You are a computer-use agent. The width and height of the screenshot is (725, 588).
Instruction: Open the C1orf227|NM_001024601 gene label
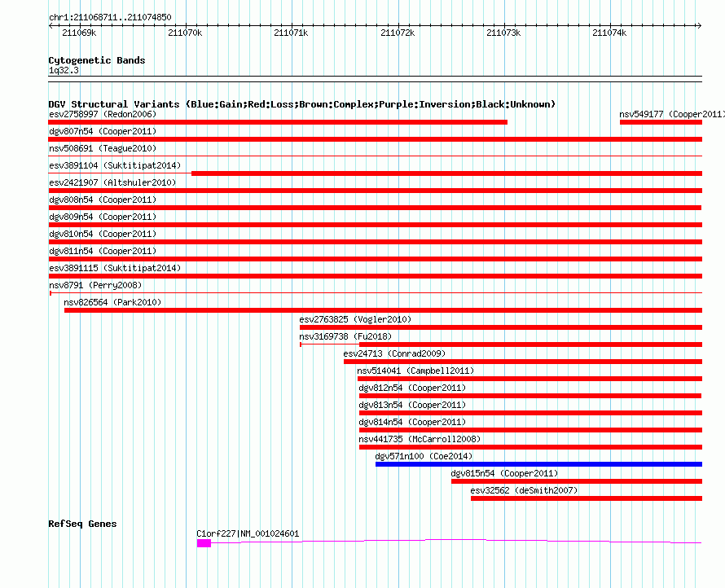coord(248,533)
